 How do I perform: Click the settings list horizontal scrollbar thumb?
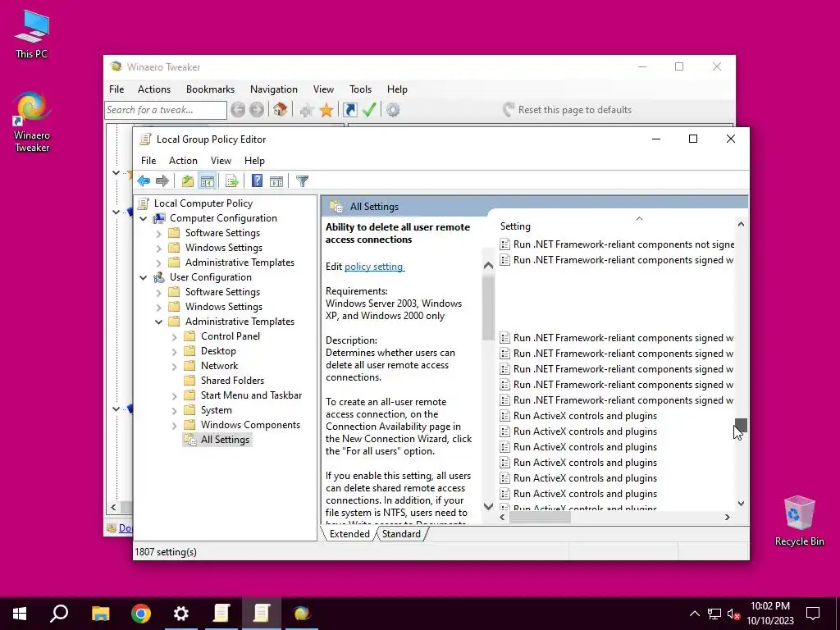(540, 518)
